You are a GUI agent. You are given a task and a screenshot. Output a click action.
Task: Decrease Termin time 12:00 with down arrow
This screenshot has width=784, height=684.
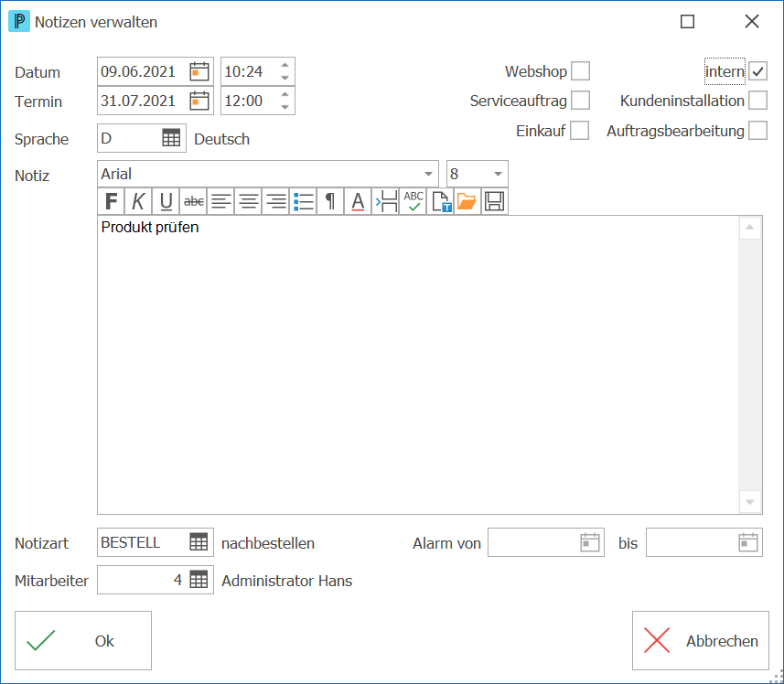pos(285,107)
